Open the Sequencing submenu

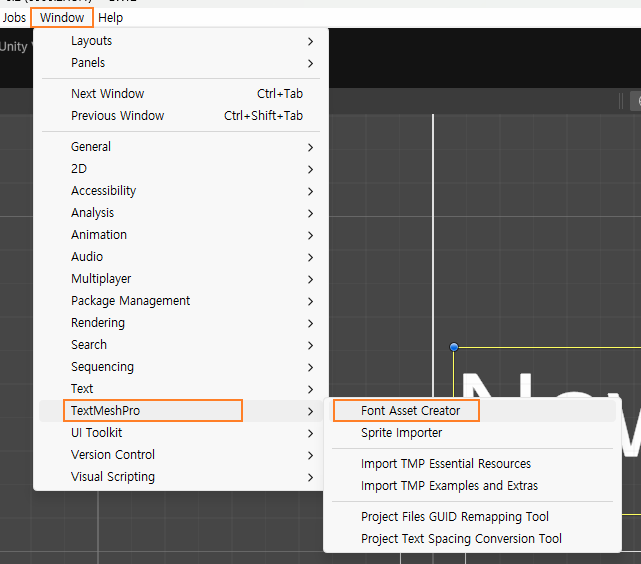180,367
